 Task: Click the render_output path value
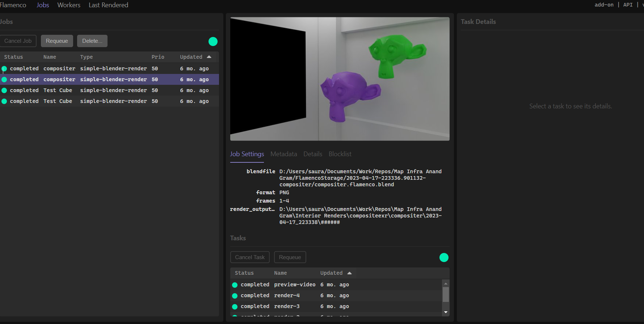361,216
